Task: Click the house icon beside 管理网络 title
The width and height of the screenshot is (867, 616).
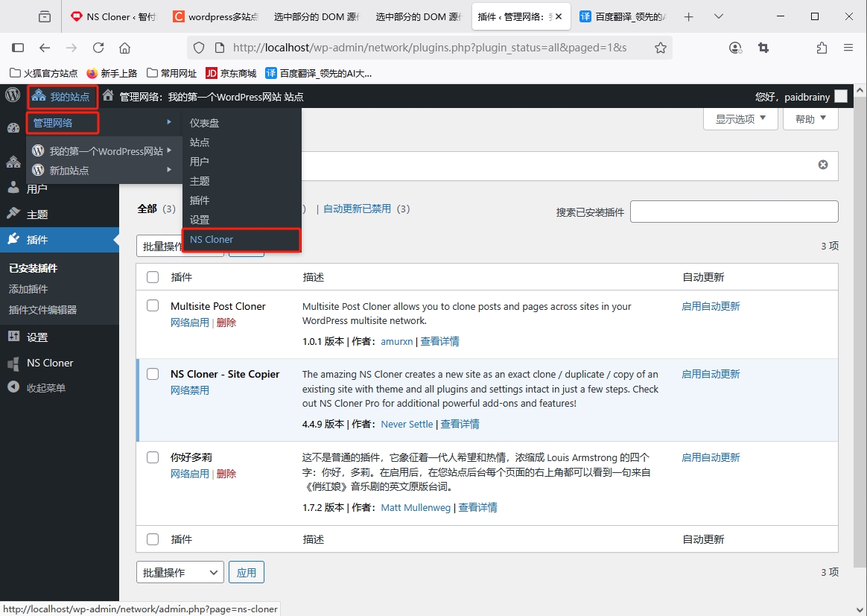Action: coord(109,95)
